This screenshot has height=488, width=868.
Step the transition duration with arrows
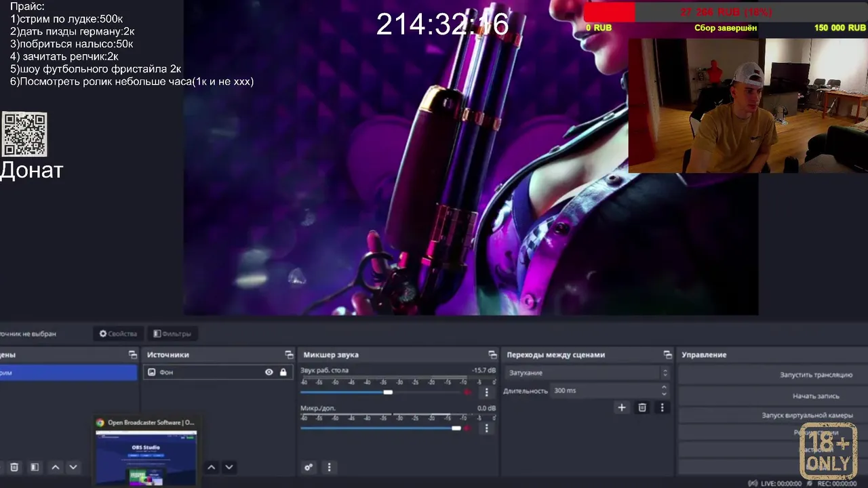pos(664,390)
